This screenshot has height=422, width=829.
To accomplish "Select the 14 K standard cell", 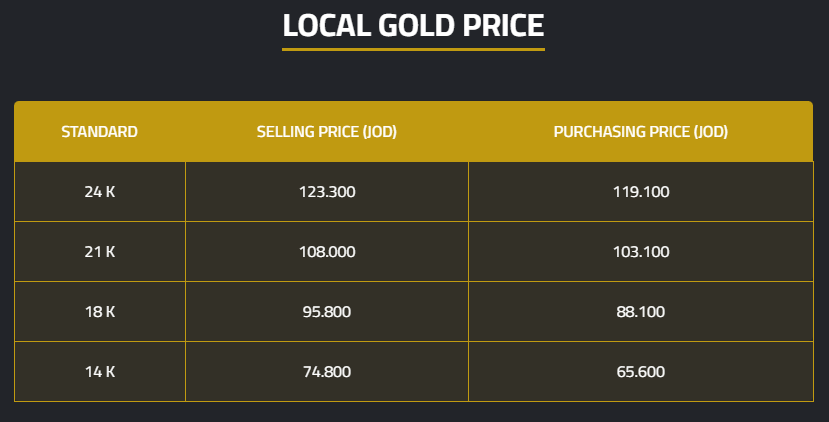I will 99,372.
